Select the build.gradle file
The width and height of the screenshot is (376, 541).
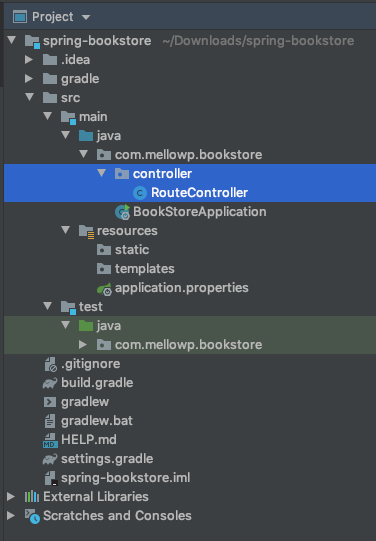point(97,383)
